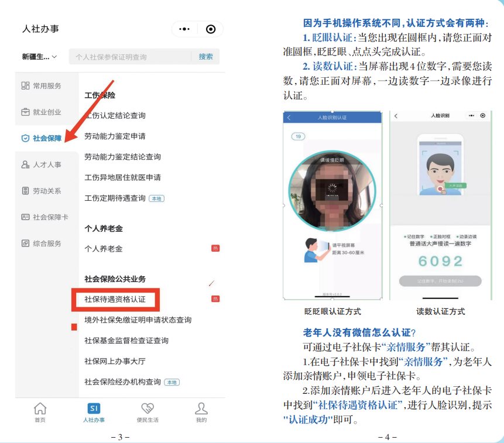Select the 社会保障 sidebar tab
The width and height of the screenshot is (504, 443).
(47, 139)
